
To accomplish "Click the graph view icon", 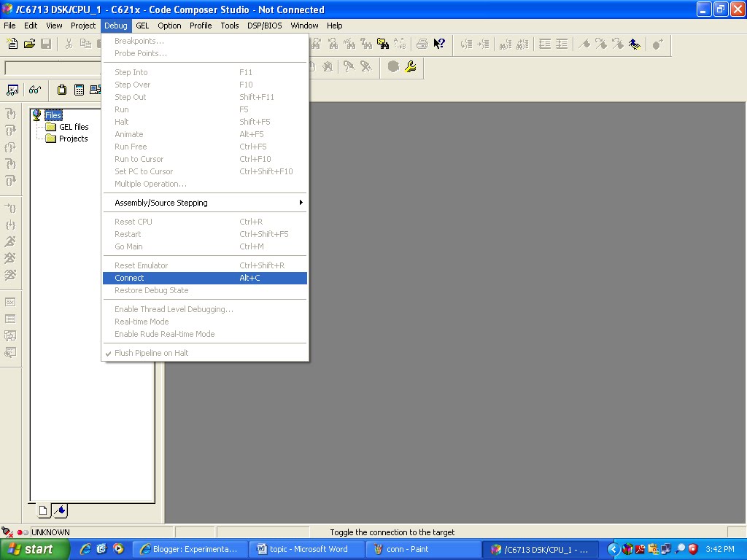I will pyautogui.click(x=12, y=90).
